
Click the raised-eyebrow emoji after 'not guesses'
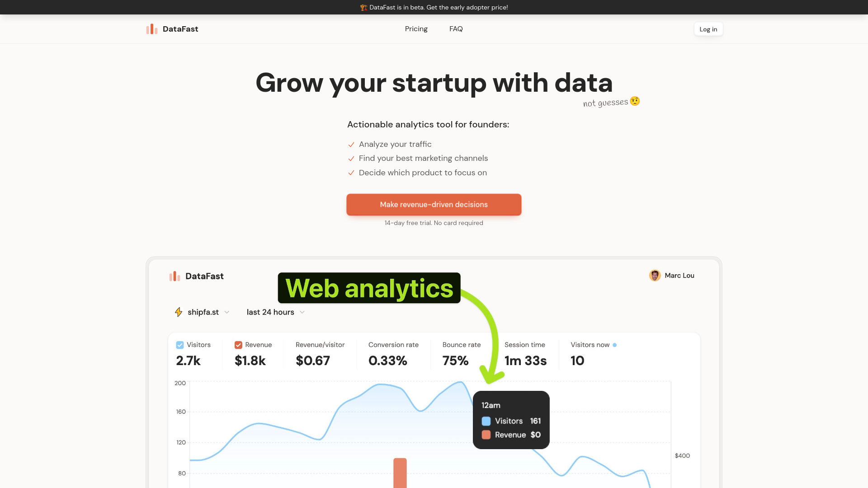tap(635, 101)
